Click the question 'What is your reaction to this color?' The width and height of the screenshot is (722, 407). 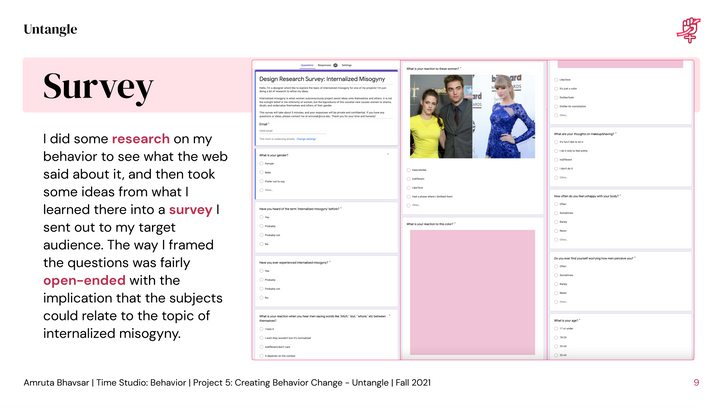430,224
